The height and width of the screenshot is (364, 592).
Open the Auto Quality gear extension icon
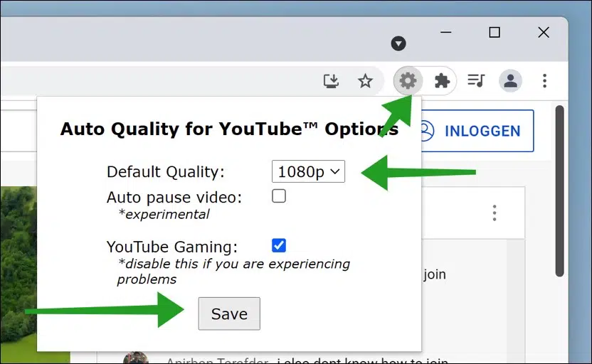[408, 81]
